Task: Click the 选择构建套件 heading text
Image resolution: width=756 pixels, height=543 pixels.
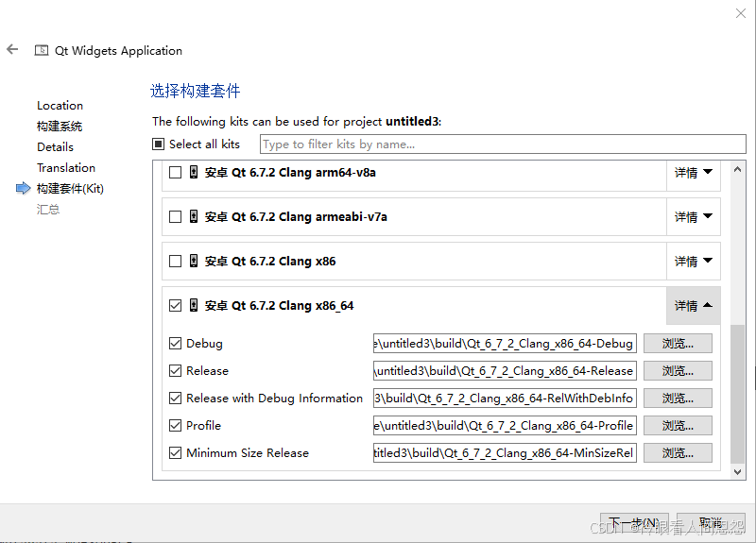Action: point(196,91)
